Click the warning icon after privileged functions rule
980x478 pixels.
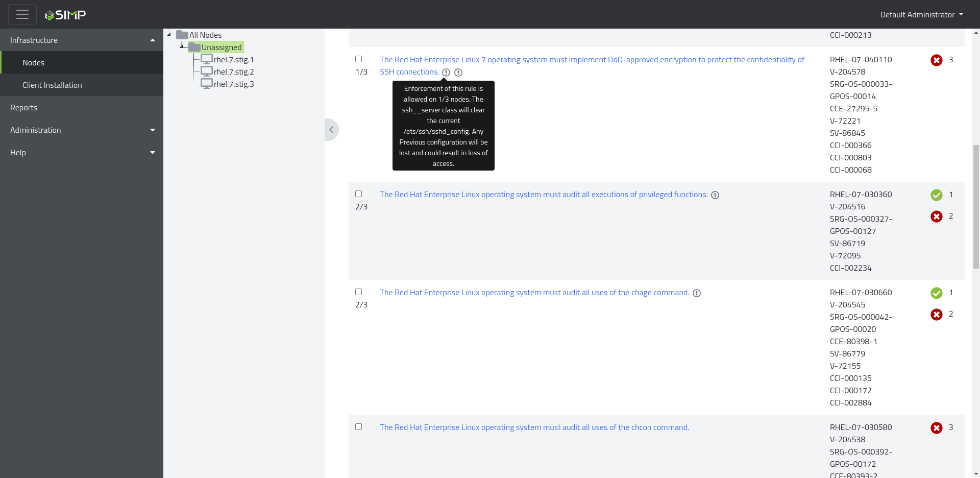pyautogui.click(x=715, y=195)
